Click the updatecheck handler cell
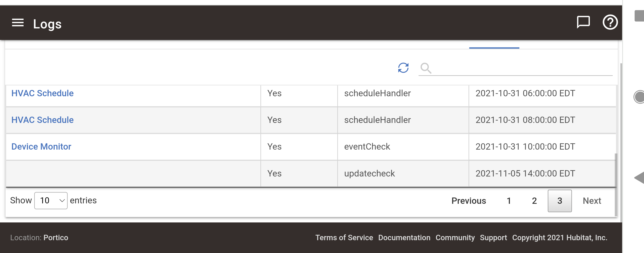Screen dimensions: 644x253 [x=403, y=173]
